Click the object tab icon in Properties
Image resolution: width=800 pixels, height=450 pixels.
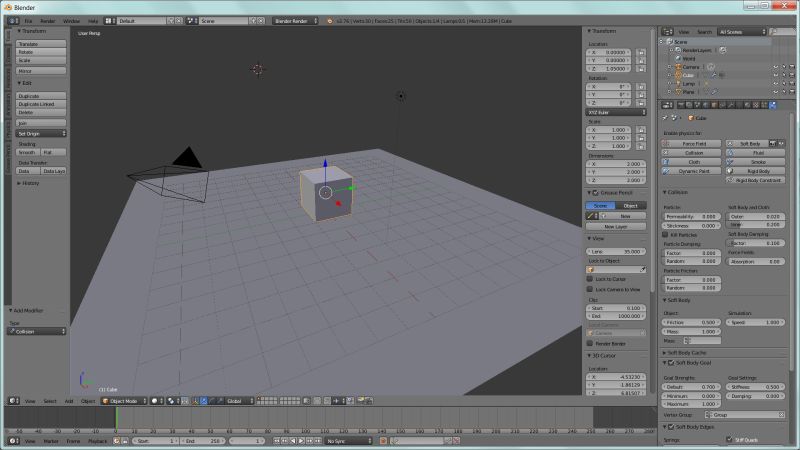pos(714,105)
